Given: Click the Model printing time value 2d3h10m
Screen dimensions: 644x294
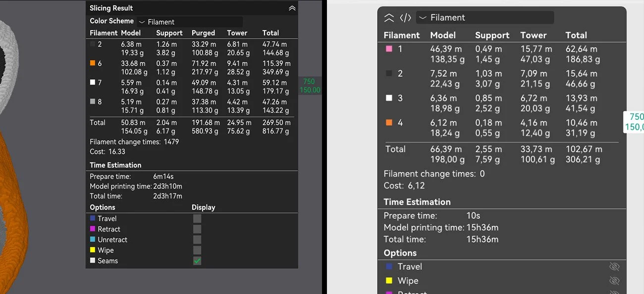Looking at the screenshot, I should (168, 187).
